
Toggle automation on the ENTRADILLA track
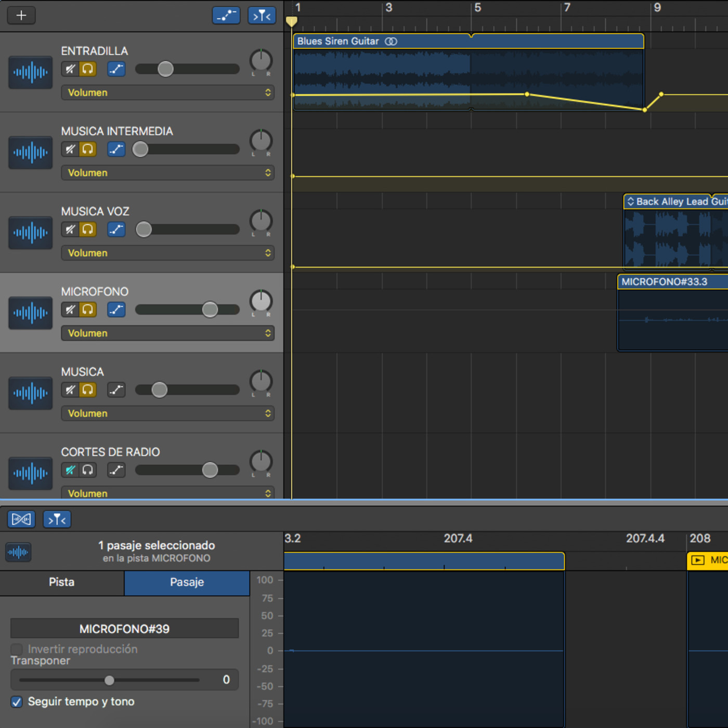[x=116, y=69]
